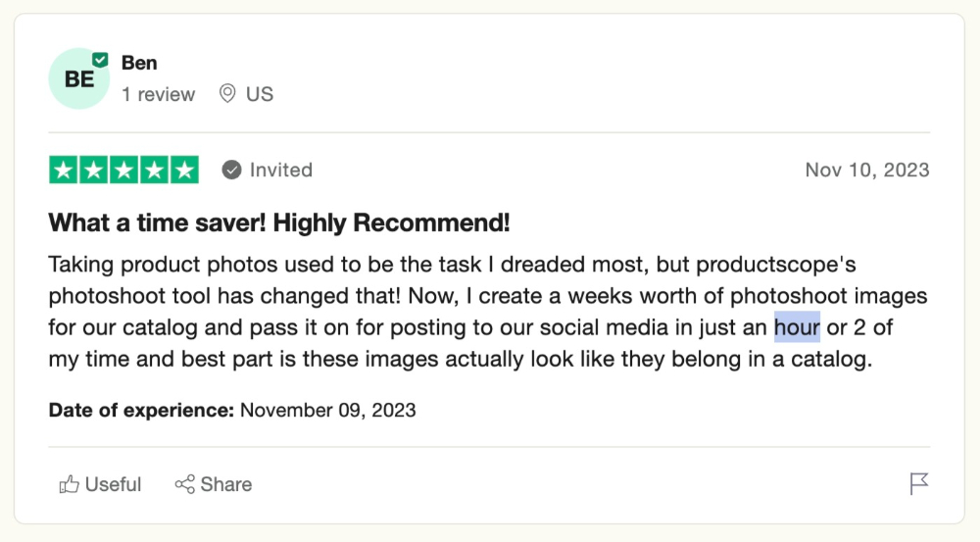The image size is (980, 542).
Task: Click the first green star in rating
Action: coord(63,170)
